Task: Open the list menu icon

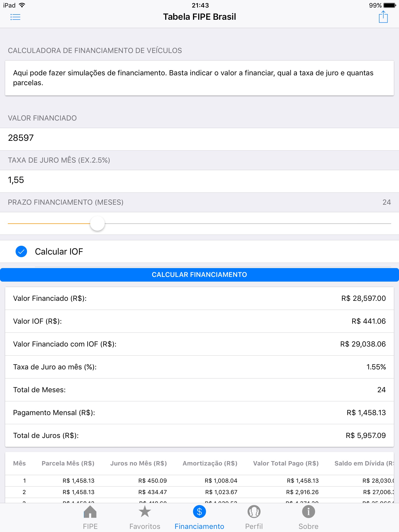Action: [x=15, y=17]
